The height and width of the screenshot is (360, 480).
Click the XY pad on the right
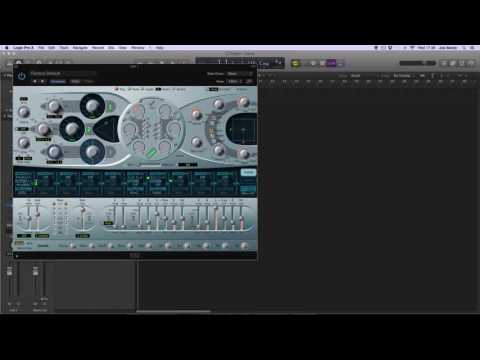pos(243,129)
